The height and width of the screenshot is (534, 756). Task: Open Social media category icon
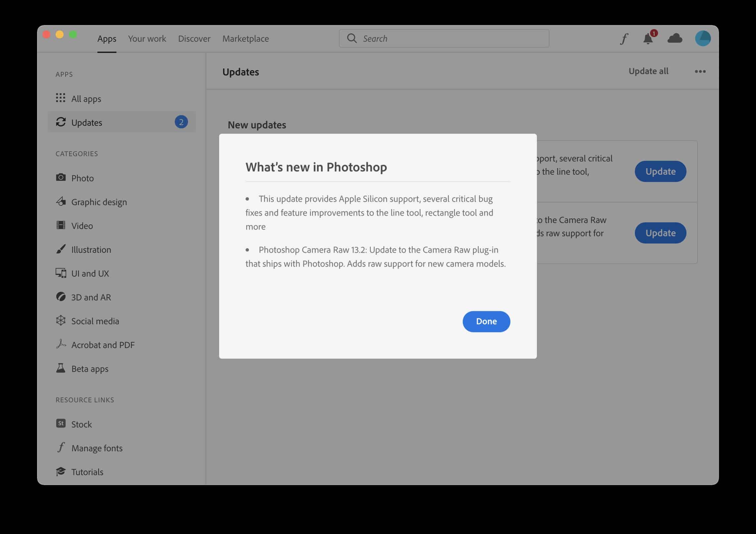click(61, 320)
